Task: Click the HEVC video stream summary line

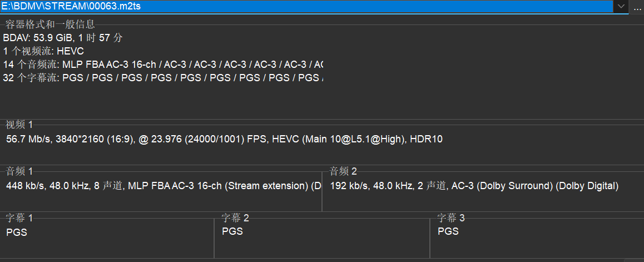Action: coord(43,51)
